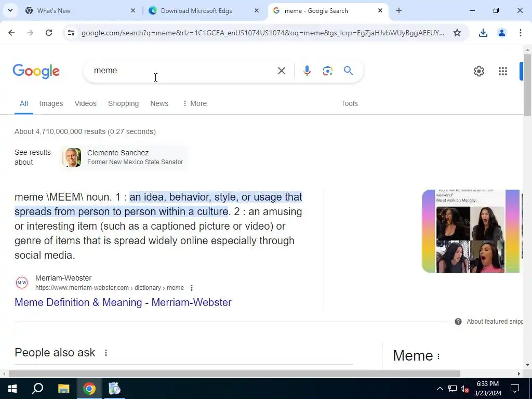Open Google apps grid icon
Screen dimensions: 532x399
pos(502,71)
